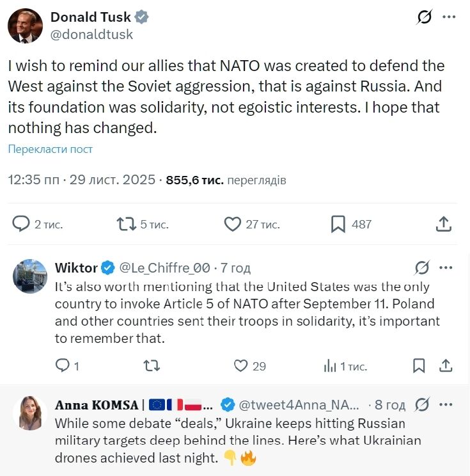
Task: Click Grok icon on Wiktor's comment
Action: click(x=422, y=267)
